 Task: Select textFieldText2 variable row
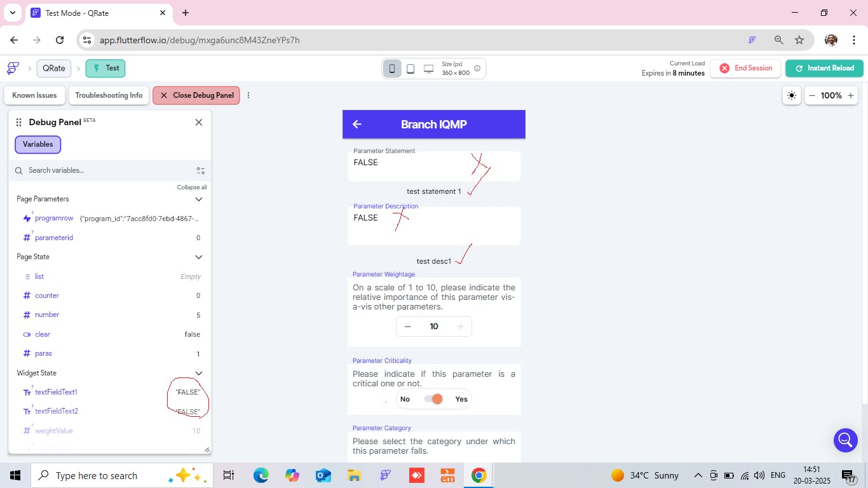(x=109, y=411)
